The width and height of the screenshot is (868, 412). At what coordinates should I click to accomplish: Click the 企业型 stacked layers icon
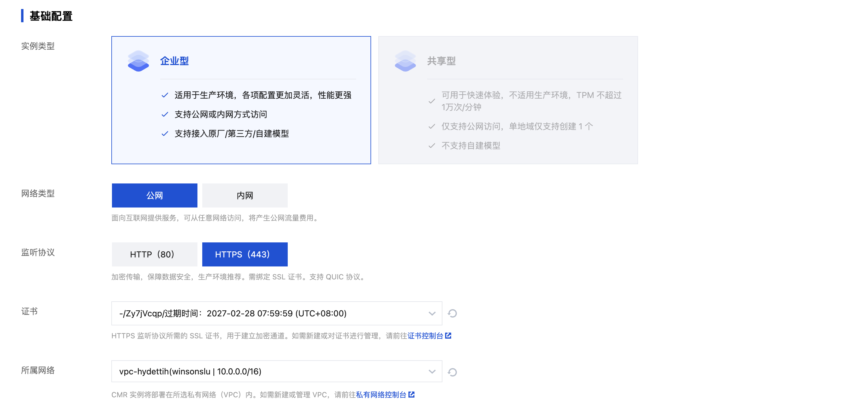(138, 61)
